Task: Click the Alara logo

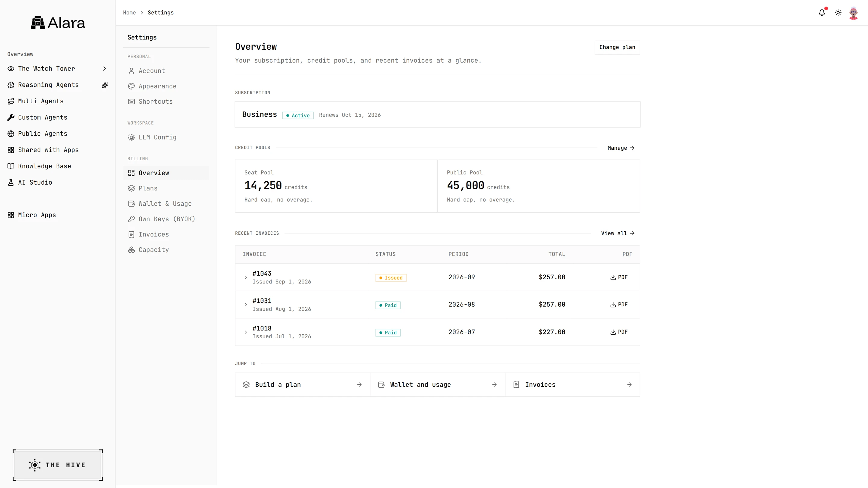Action: (58, 23)
